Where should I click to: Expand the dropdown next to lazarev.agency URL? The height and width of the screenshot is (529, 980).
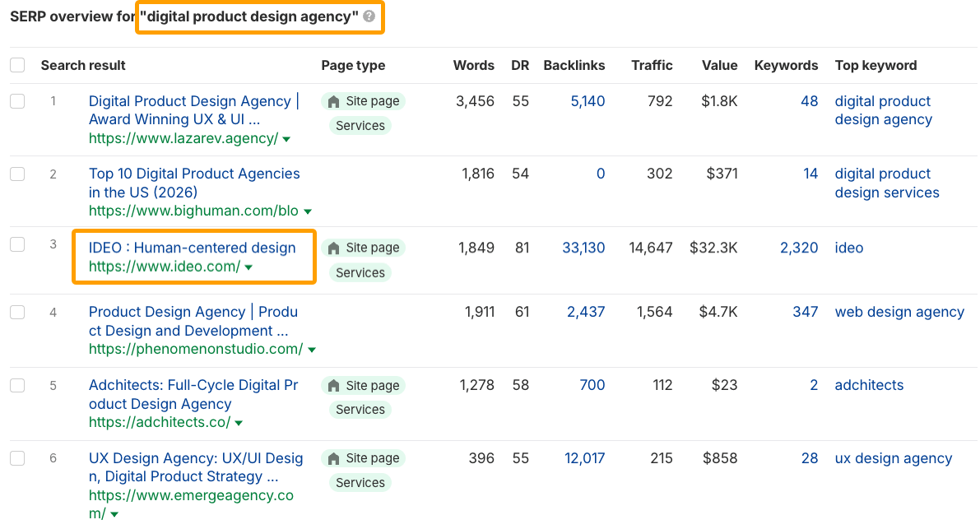coord(286,138)
